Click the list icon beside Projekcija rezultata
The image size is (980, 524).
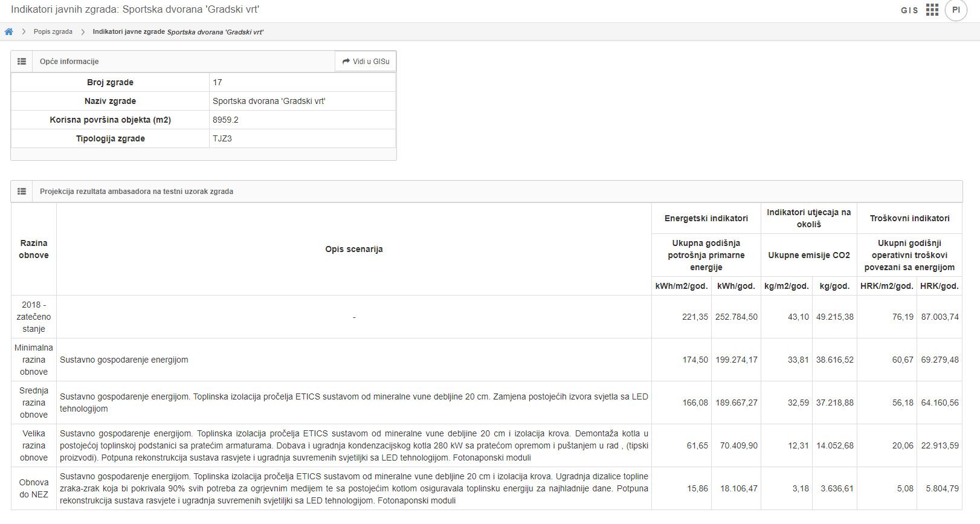click(22, 192)
